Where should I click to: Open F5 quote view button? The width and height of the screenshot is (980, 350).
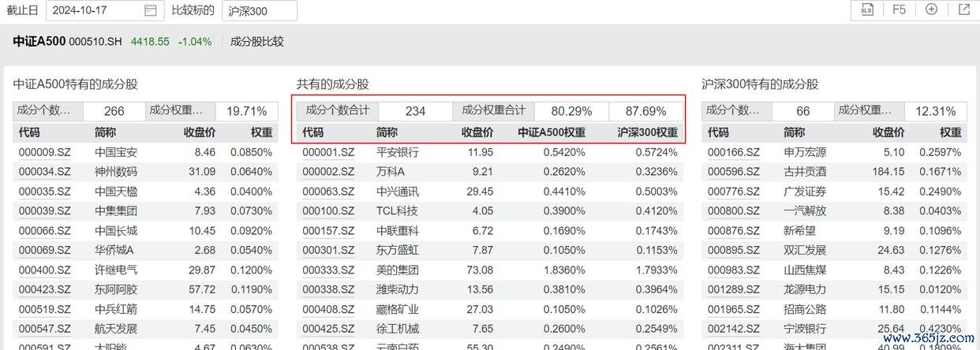coord(899,9)
